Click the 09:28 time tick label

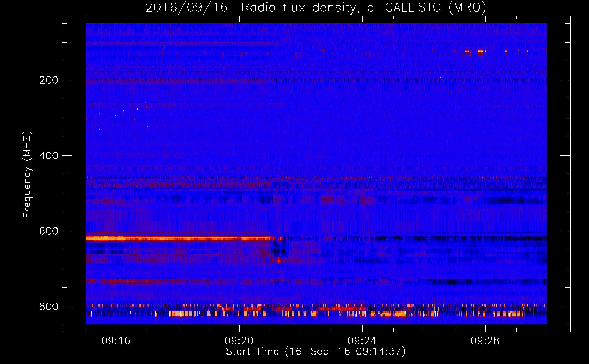pyautogui.click(x=485, y=341)
